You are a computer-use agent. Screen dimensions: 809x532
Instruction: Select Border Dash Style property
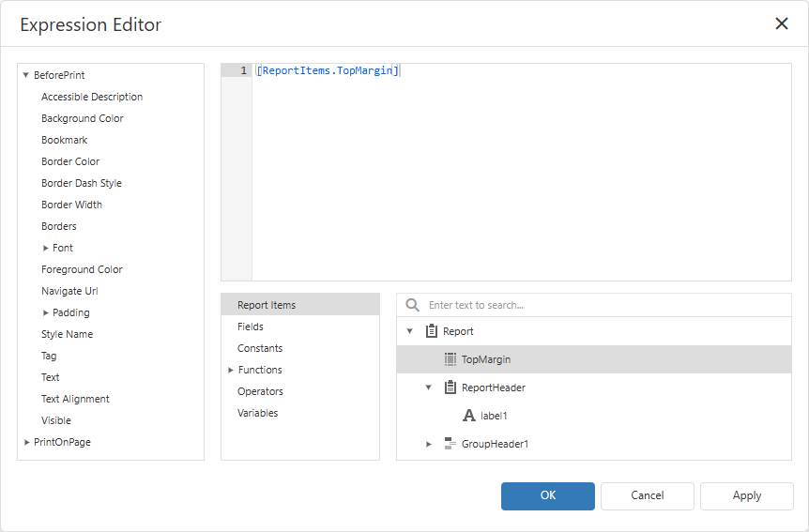click(x=82, y=183)
